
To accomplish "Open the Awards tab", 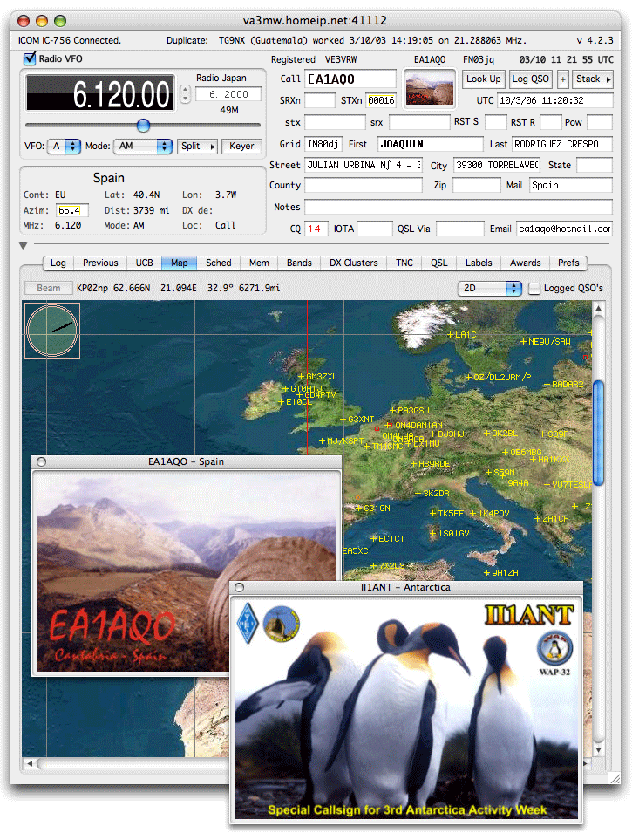I will click(525, 263).
